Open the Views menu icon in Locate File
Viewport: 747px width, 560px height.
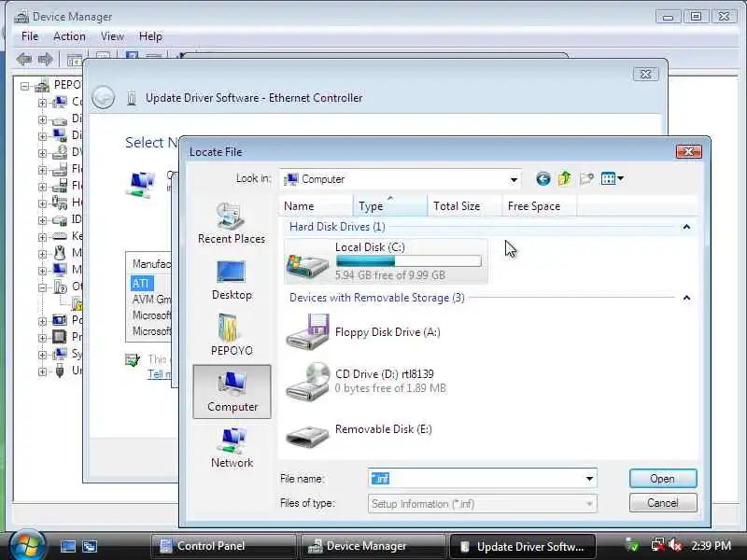(x=613, y=179)
